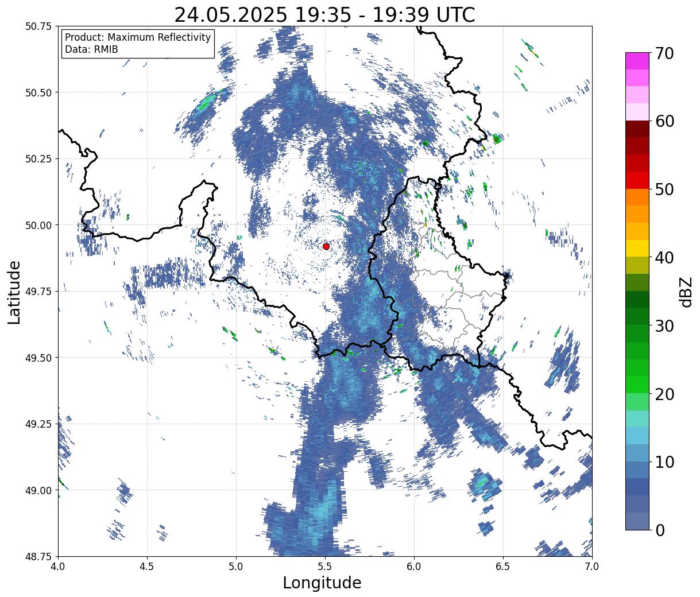This screenshot has height=597, width=700.
Task: Click the bottom gray-blue swatch above 0
Action: click(x=637, y=521)
